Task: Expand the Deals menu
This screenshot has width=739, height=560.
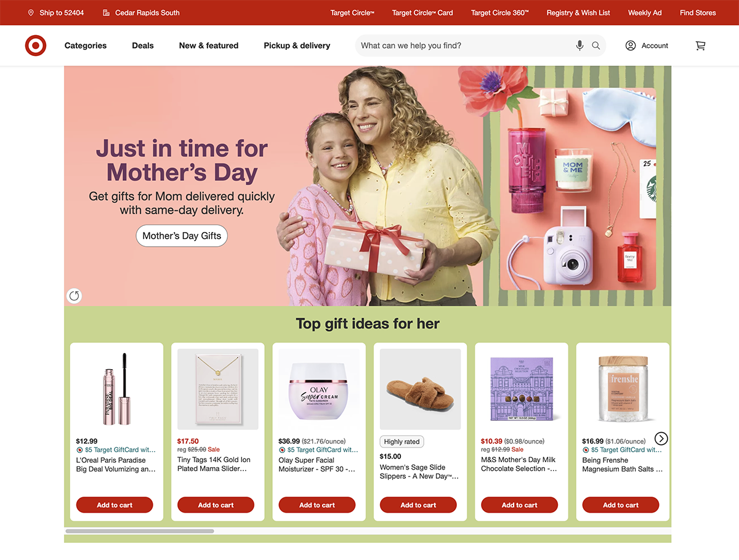Action: pyautogui.click(x=143, y=46)
